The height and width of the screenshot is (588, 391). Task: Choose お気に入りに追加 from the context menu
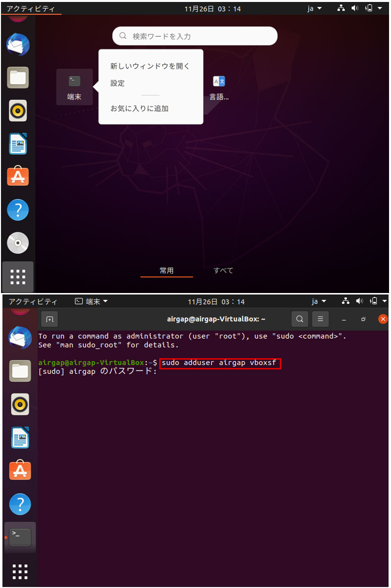tap(140, 108)
